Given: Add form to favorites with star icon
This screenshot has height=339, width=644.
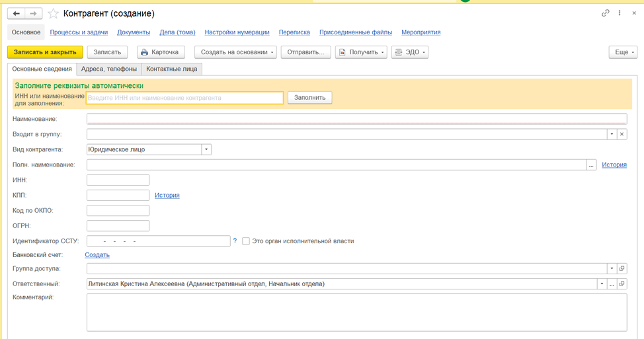Looking at the screenshot, I should [x=54, y=13].
